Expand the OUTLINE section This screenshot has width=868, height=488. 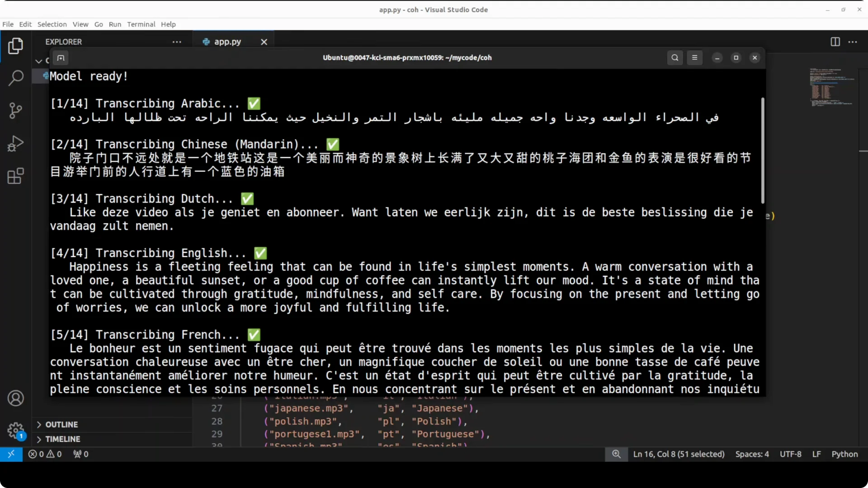tap(113, 425)
